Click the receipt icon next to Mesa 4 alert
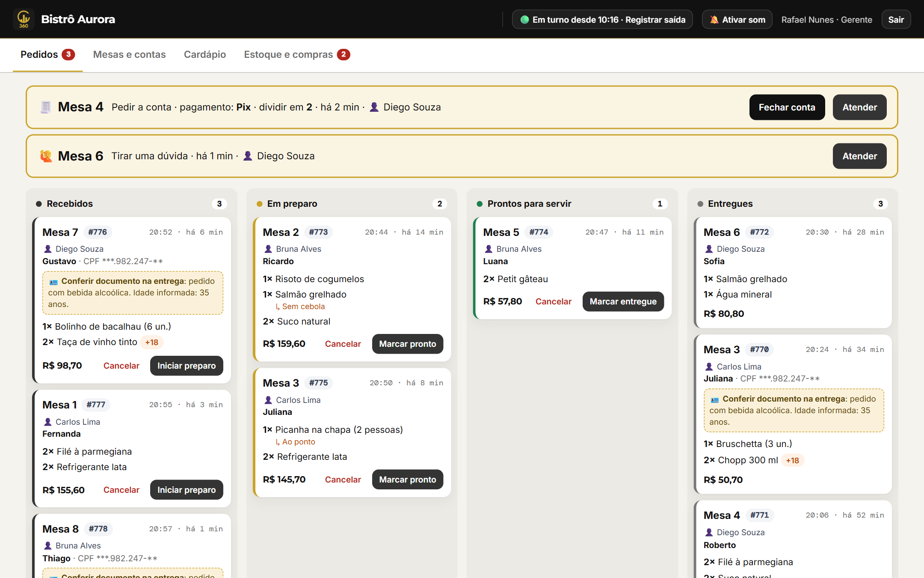This screenshot has width=924, height=578. point(46,107)
